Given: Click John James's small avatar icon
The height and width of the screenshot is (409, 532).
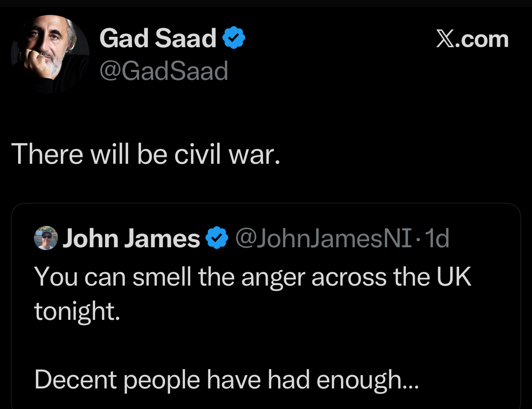Looking at the screenshot, I should coord(46,238).
